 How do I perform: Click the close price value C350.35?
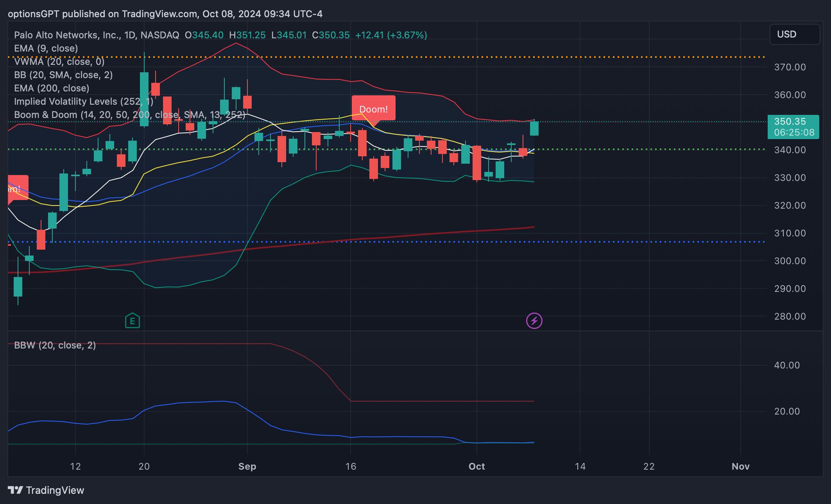pyautogui.click(x=331, y=35)
